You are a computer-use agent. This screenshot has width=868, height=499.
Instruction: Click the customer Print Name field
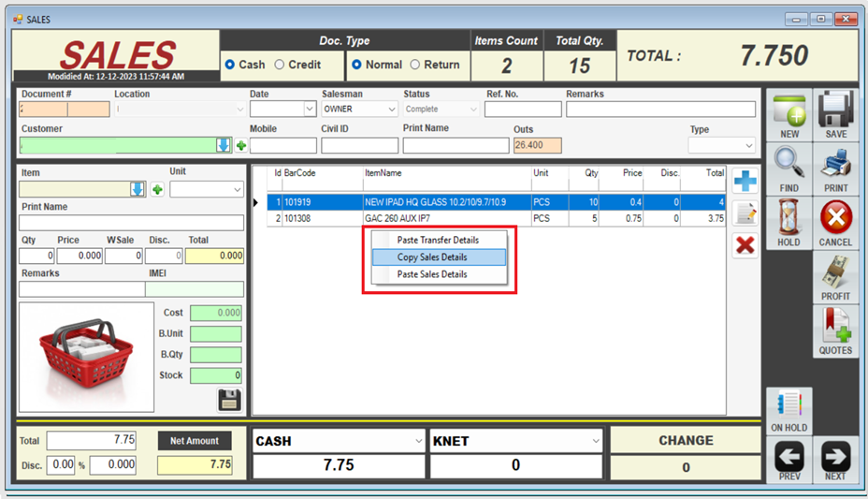pos(456,146)
